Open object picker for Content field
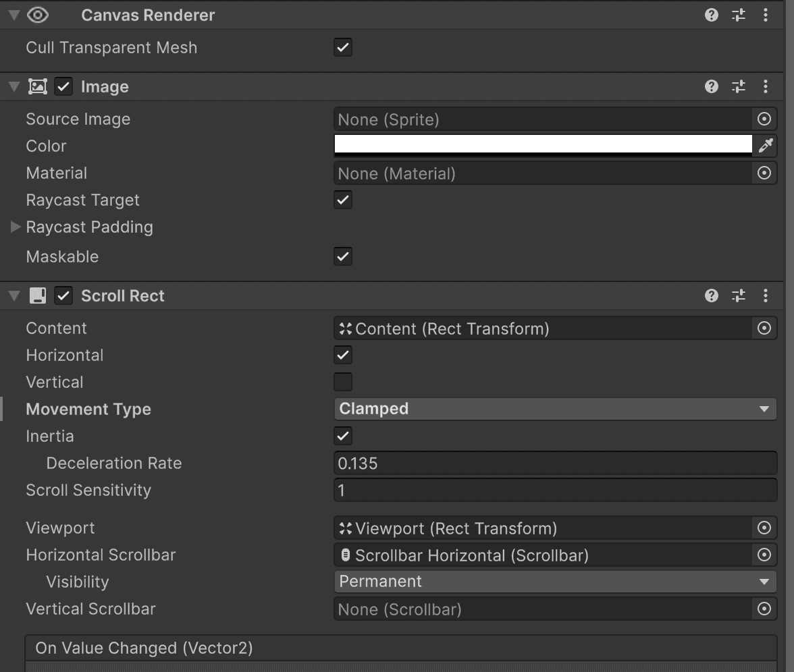Image resolution: width=794 pixels, height=672 pixels. click(764, 328)
